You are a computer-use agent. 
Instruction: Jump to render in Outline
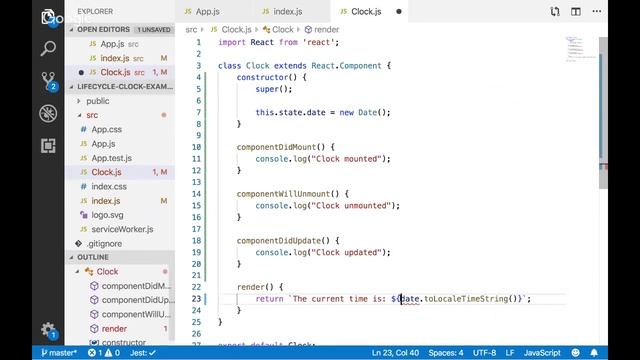(114, 329)
